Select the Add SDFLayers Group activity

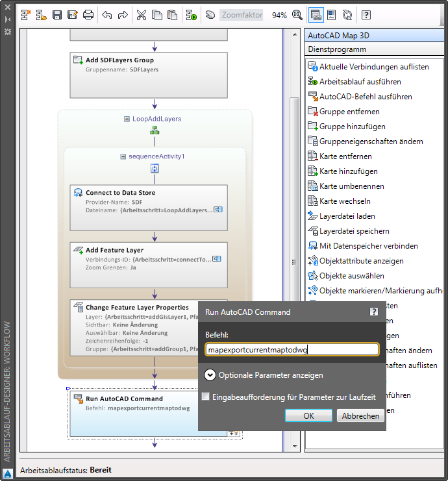pyautogui.click(x=149, y=75)
